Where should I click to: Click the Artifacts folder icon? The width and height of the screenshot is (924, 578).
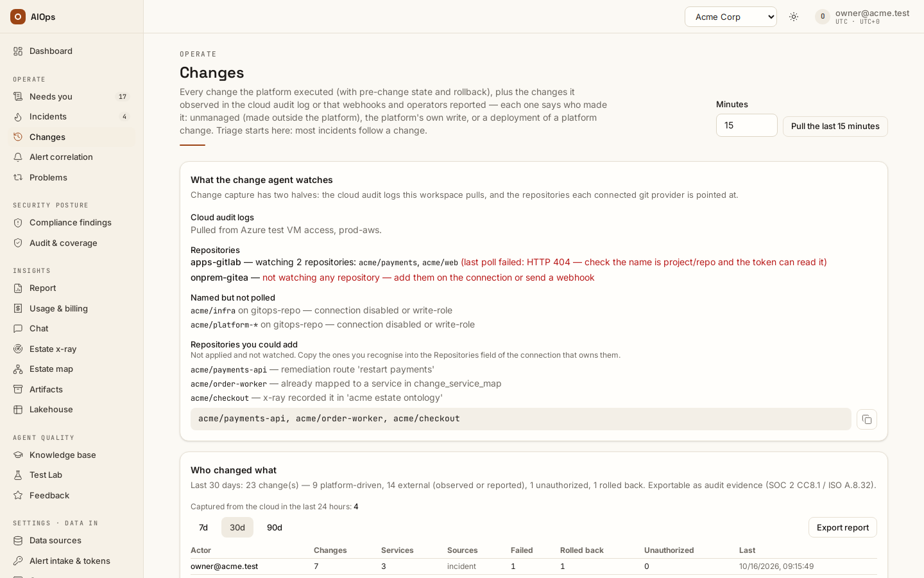point(18,390)
